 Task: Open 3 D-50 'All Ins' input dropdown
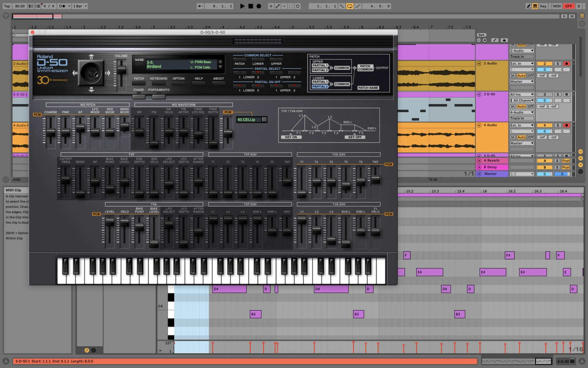click(522, 94)
